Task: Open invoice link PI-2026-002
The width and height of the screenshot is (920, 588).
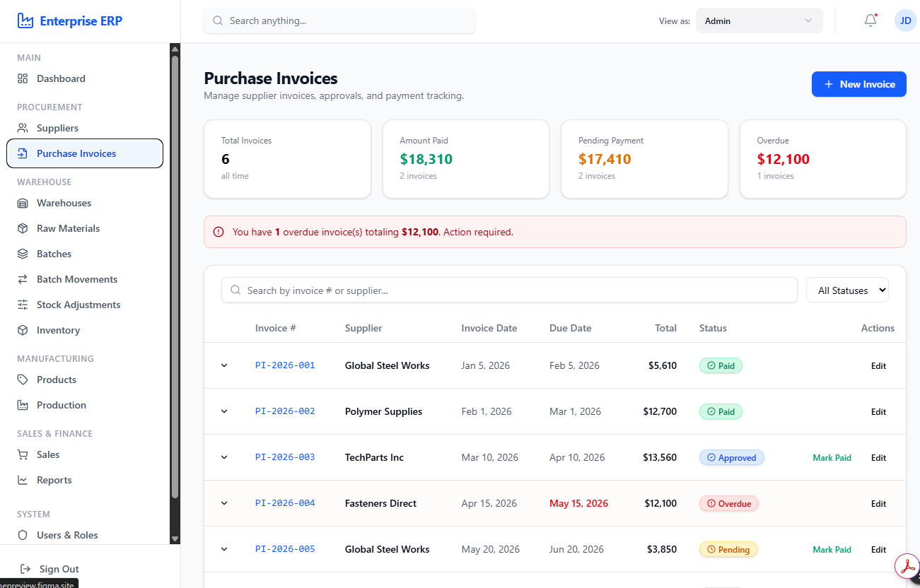Action: [285, 411]
